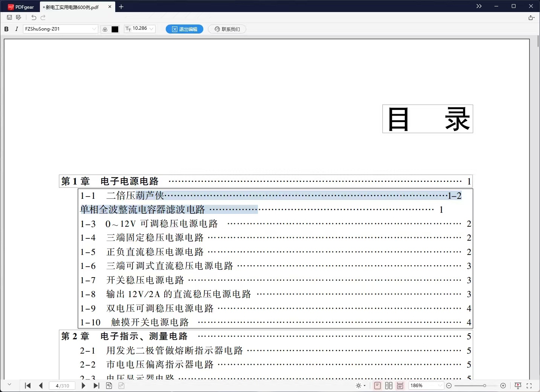Click the page number input field
The width and height of the screenshot is (540, 392).
pyautogui.click(x=62, y=386)
